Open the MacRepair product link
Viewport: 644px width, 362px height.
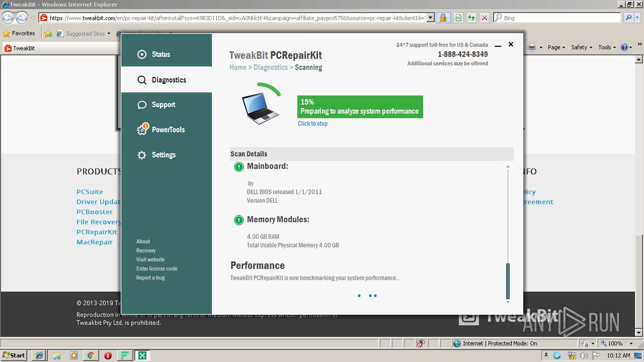95,242
